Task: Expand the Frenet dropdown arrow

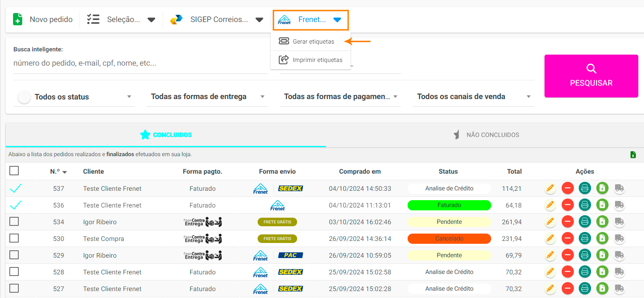Action: coord(337,20)
